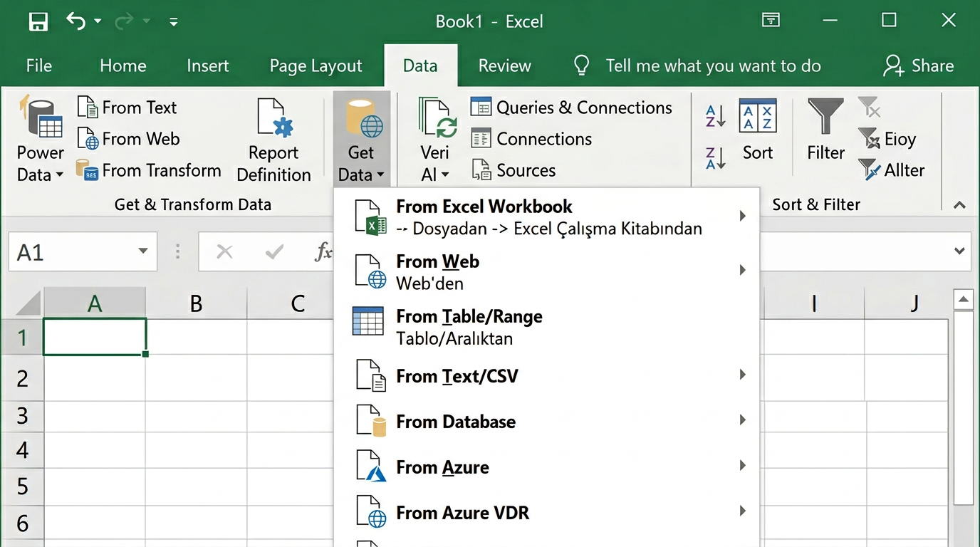Click the Sort A to Z icon

715,115
